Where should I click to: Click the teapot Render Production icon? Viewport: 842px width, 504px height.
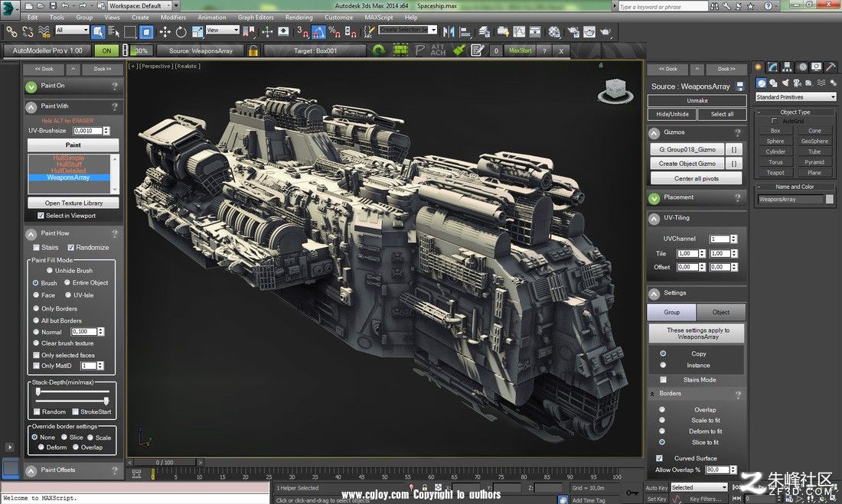pos(605,32)
